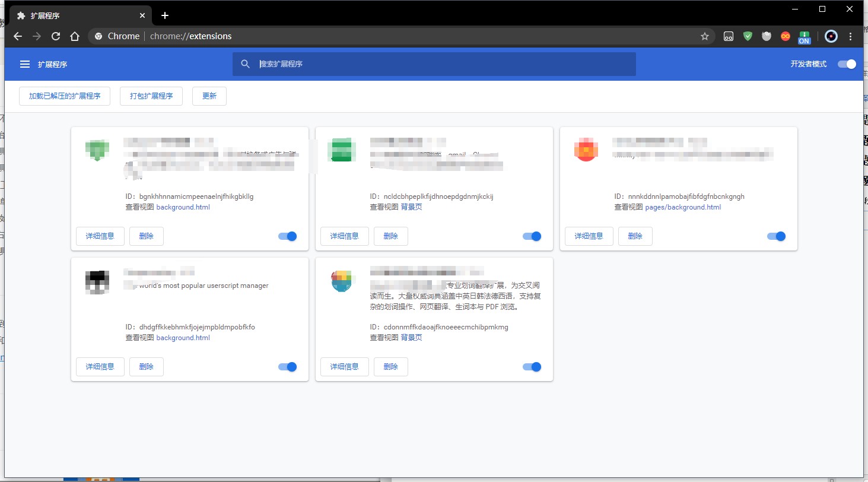Open the Tampermonkey toolbar extension icon
The image size is (868, 482).
[x=729, y=36]
